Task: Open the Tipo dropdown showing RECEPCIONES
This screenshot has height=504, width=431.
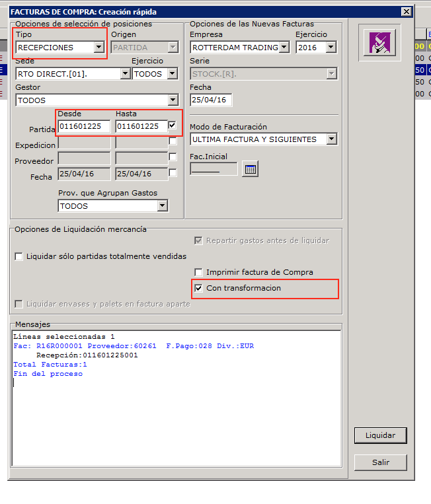Action: click(x=98, y=47)
